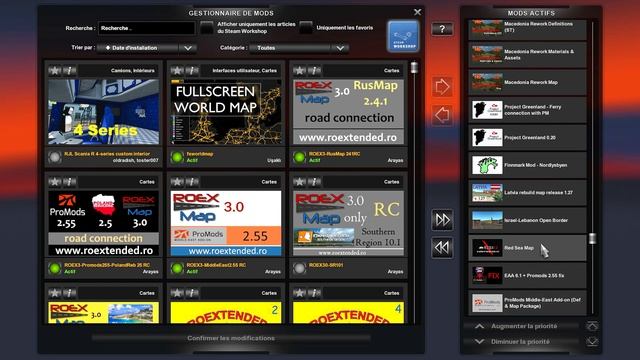Select ProMods Poland ROEX road connection thumbnail

(x=104, y=223)
